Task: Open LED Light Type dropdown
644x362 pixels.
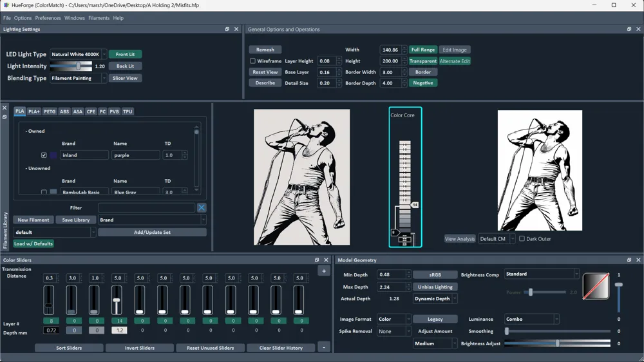Action: click(79, 54)
